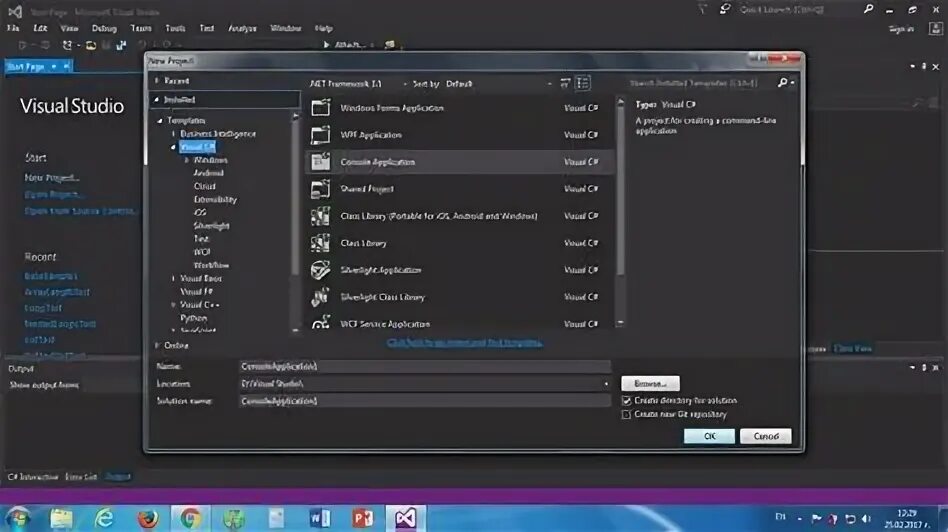The image size is (948, 532).
Task: Click the Silverlight Class Library template icon
Action: 320,297
